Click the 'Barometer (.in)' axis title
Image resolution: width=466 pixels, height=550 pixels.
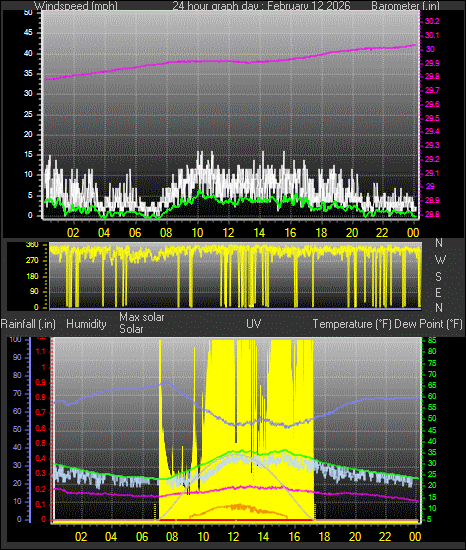(x=405, y=6)
